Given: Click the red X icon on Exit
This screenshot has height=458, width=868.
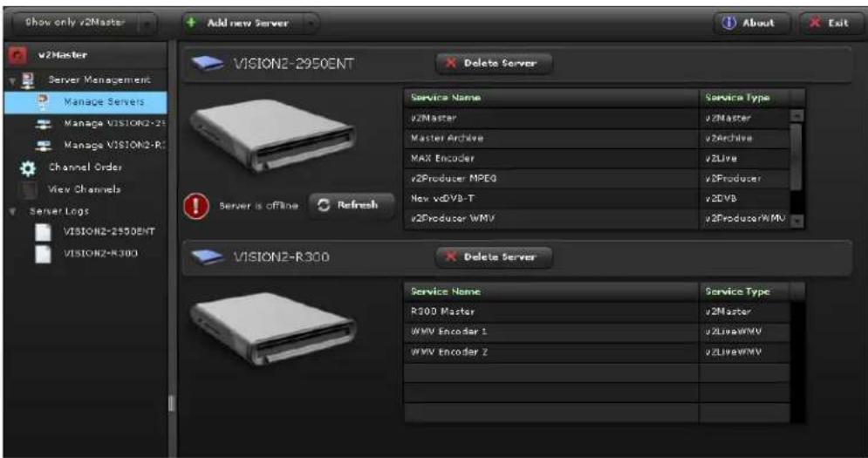Looking at the screenshot, I should pos(815,23).
